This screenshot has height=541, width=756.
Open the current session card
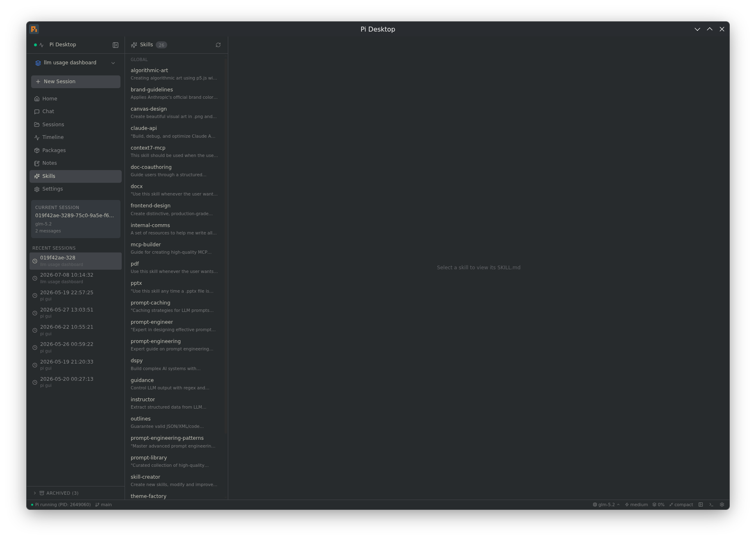click(x=76, y=219)
